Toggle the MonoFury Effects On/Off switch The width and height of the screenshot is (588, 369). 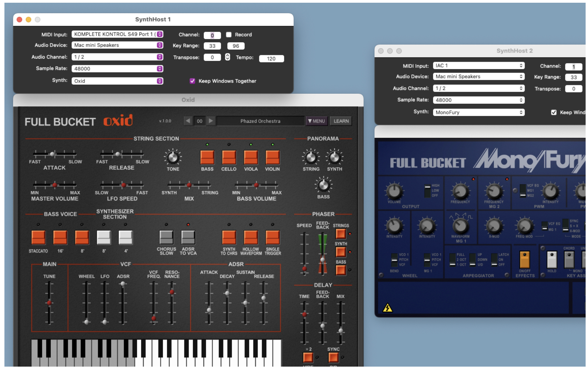point(524,260)
